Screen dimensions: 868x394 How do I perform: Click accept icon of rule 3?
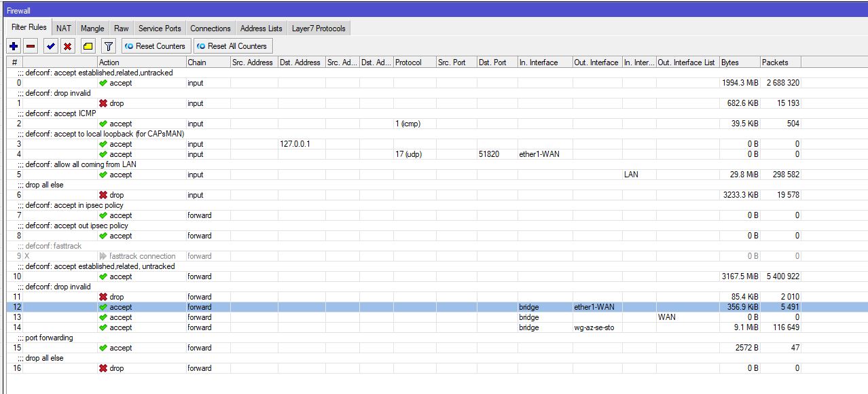click(x=103, y=144)
